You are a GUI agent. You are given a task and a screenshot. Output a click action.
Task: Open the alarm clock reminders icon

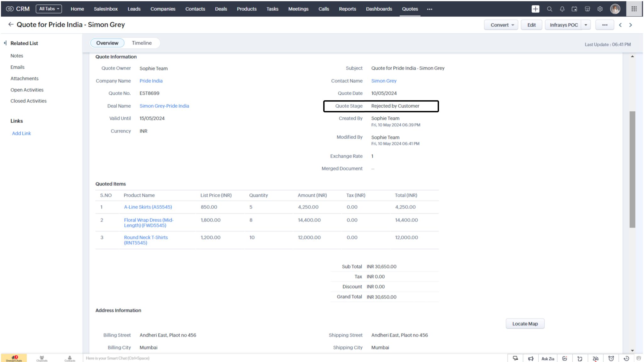pyautogui.click(x=611, y=358)
